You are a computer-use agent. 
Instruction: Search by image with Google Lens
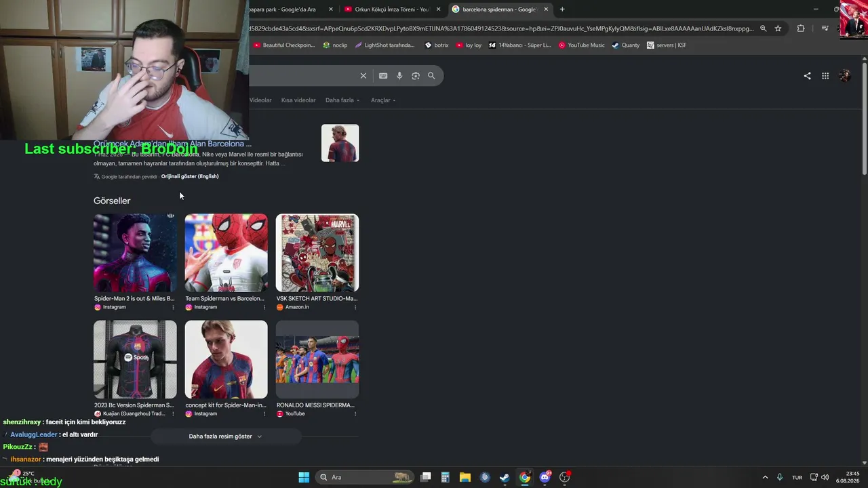tap(416, 76)
